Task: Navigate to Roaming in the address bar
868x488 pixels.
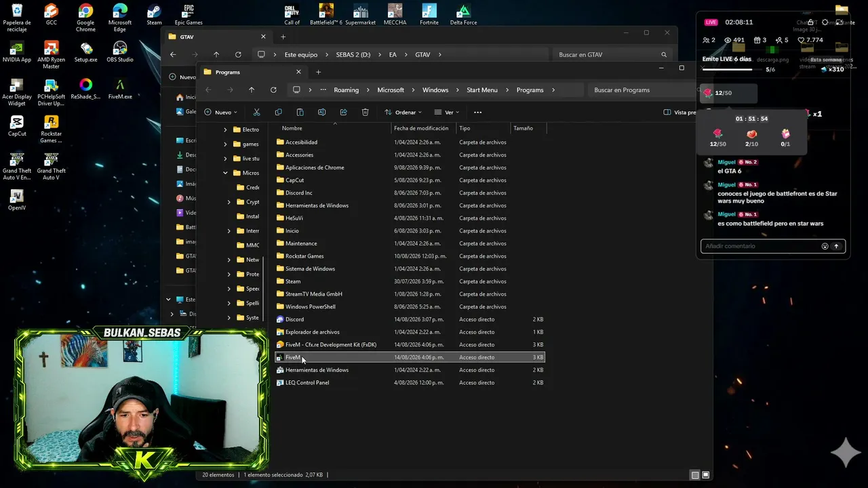Action: pyautogui.click(x=346, y=90)
